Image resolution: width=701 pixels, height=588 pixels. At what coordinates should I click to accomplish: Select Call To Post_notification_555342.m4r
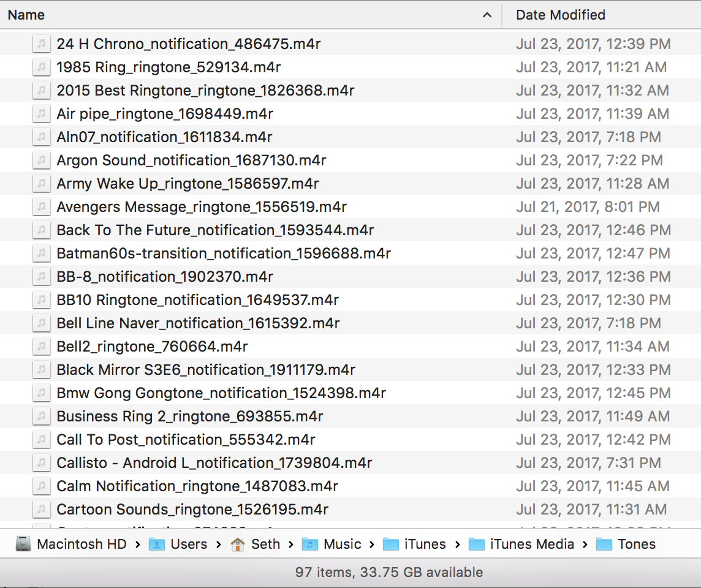pyautogui.click(x=186, y=439)
